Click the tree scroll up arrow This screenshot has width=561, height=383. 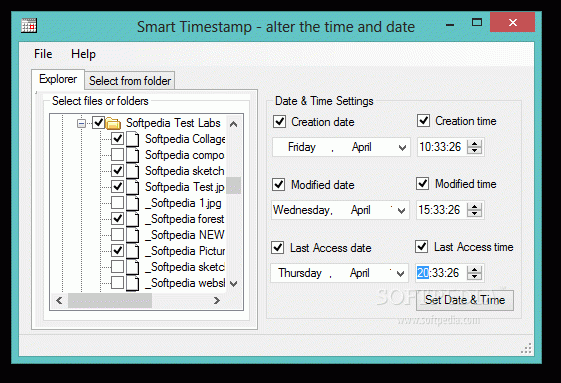tap(234, 124)
